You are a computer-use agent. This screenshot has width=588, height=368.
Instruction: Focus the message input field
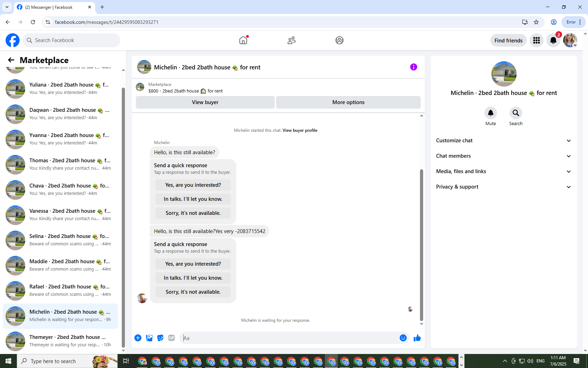(289, 338)
